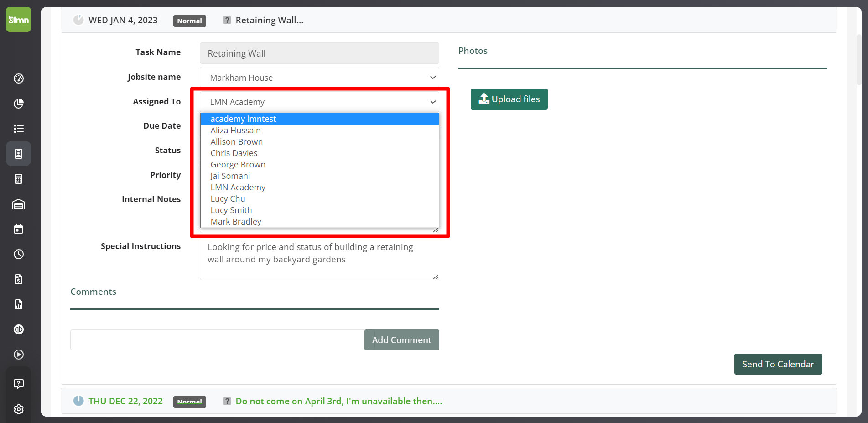Pick Lucy Smith from the assignee list

pos(319,210)
